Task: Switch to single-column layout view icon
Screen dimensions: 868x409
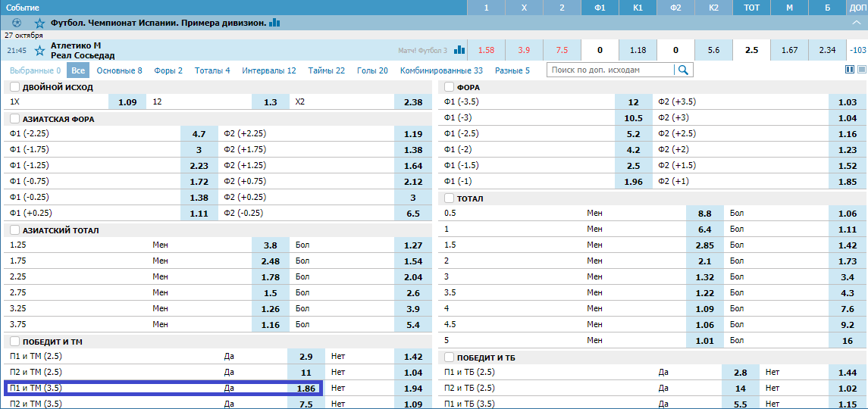Action: point(861,70)
